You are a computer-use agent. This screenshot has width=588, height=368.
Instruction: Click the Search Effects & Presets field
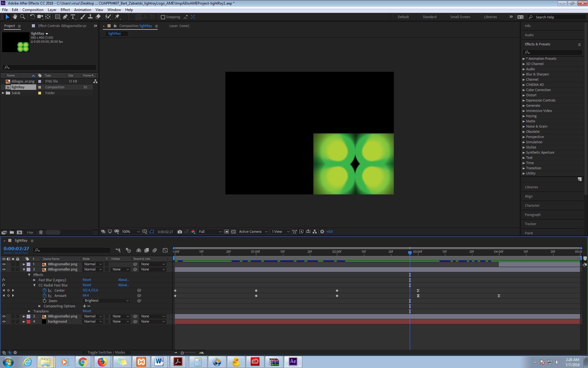click(x=552, y=52)
